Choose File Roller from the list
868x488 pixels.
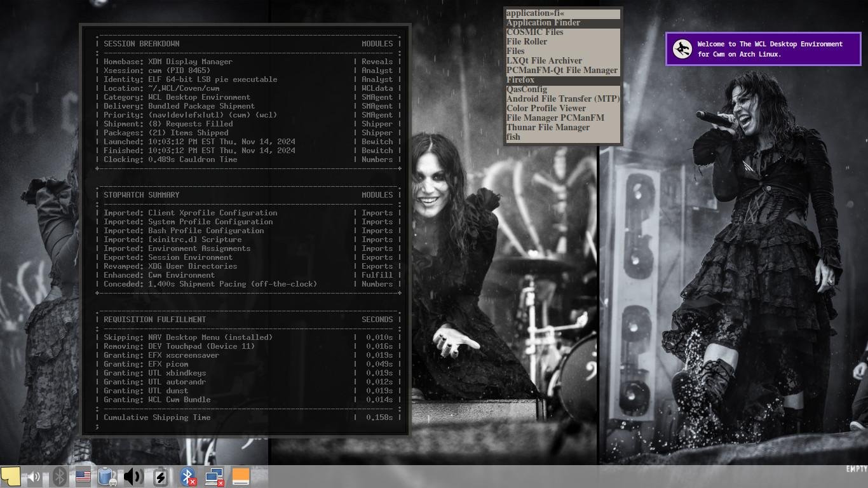point(563,42)
